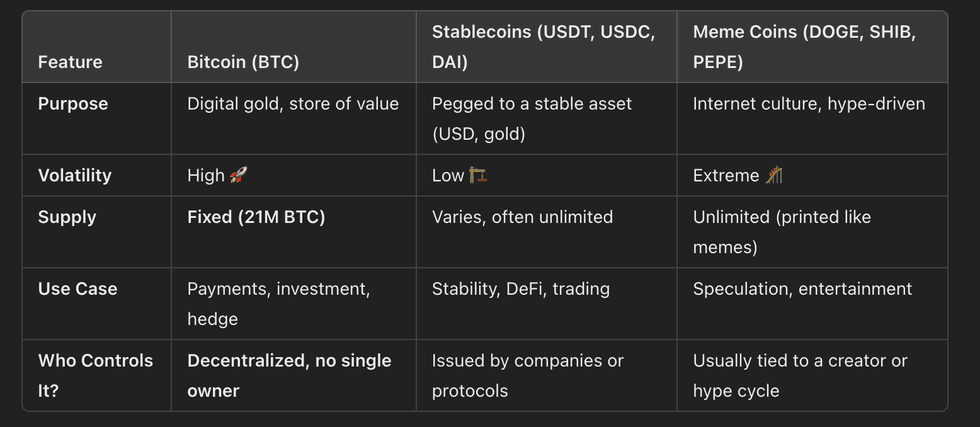Click the 'Internet culture, hype-driven' cell
Screen dimensions: 980x427
click(x=809, y=104)
